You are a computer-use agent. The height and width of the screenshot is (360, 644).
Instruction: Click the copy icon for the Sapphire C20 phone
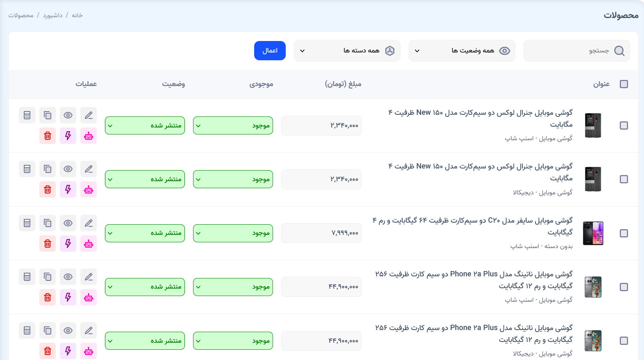click(48, 223)
